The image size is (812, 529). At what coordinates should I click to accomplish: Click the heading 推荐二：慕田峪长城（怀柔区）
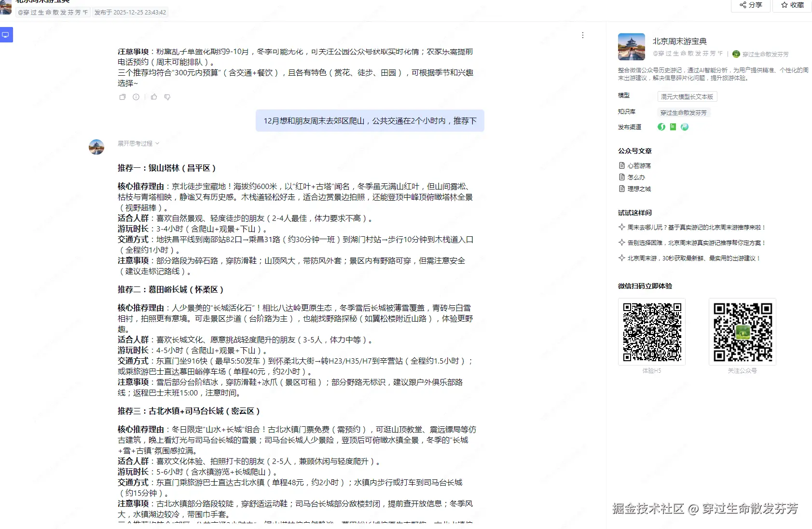(171, 289)
